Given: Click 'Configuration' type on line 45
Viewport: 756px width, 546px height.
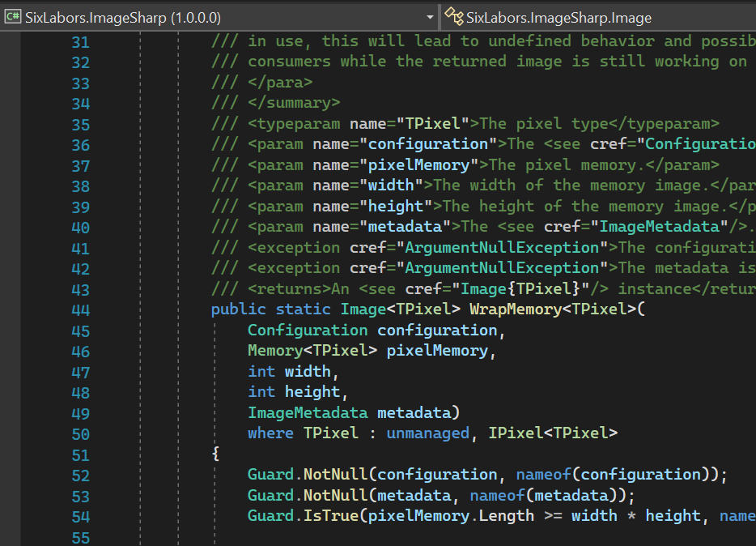Looking at the screenshot, I should click(308, 331).
